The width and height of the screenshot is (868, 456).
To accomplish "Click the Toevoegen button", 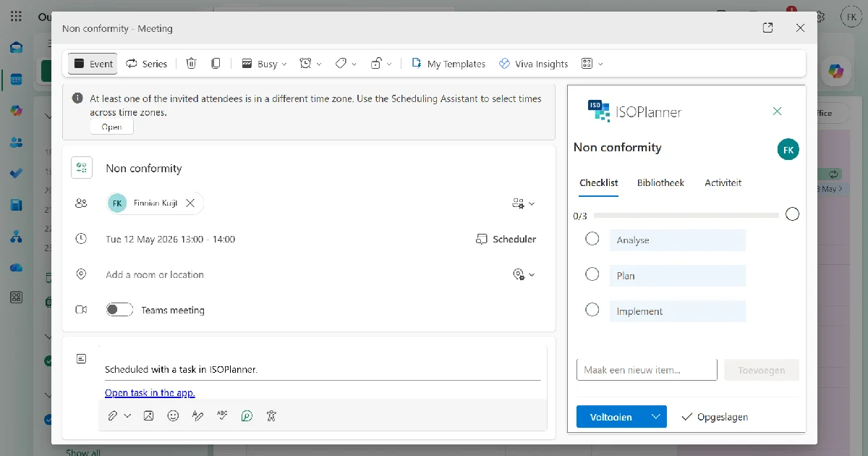I will pos(762,370).
